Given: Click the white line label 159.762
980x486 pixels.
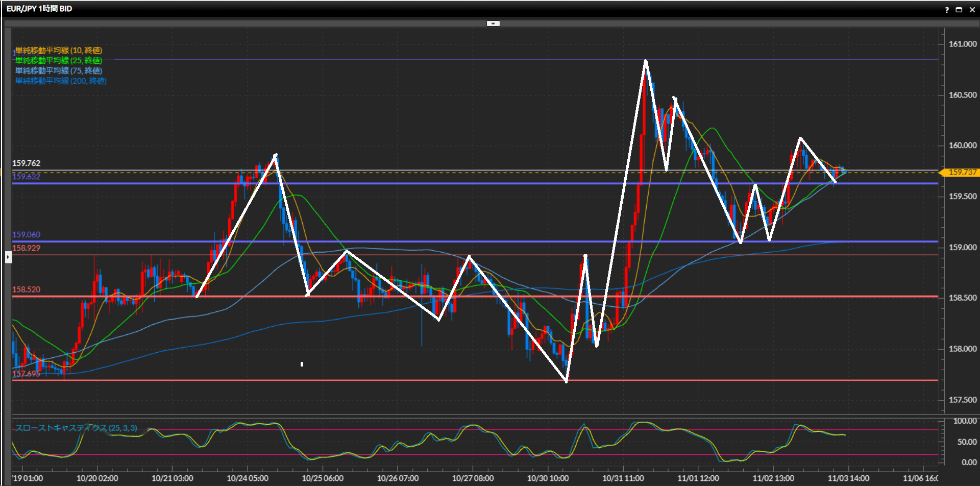Looking at the screenshot, I should 26,163.
